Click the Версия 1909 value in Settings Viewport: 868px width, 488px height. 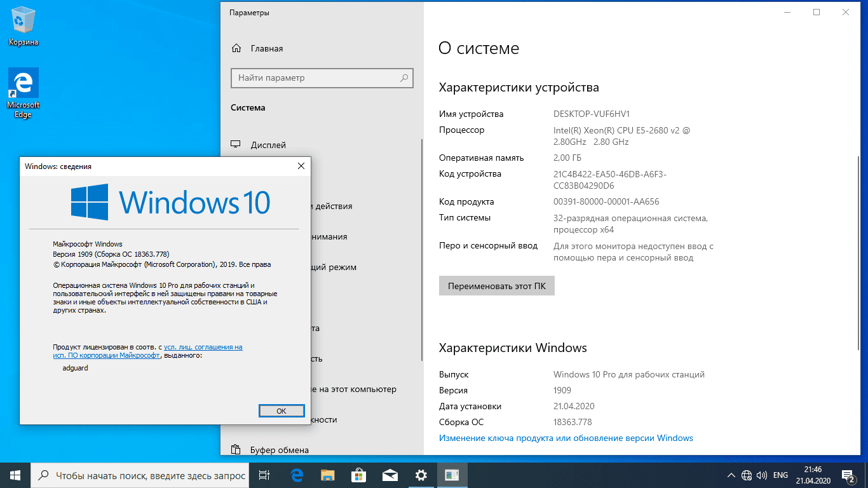pyautogui.click(x=562, y=390)
